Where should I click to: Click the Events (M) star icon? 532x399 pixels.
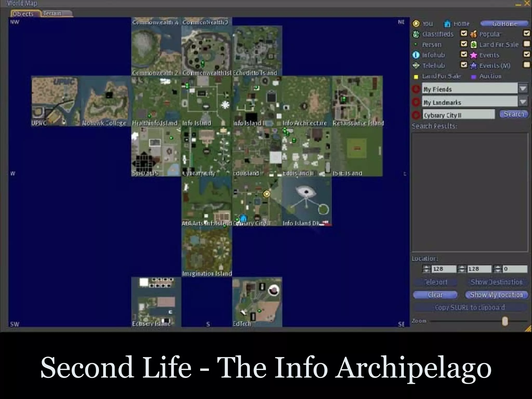[x=474, y=65]
